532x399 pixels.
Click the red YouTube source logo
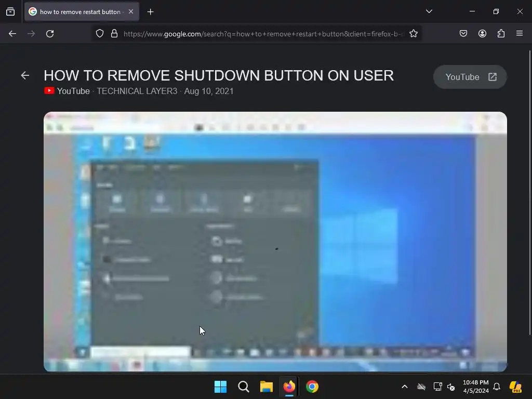[49, 90]
